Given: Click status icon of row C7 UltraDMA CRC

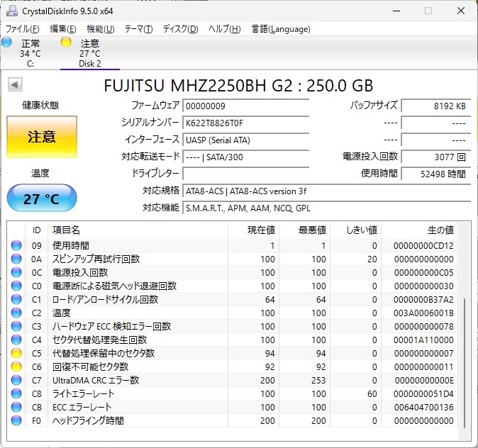Looking at the screenshot, I should point(16,380).
